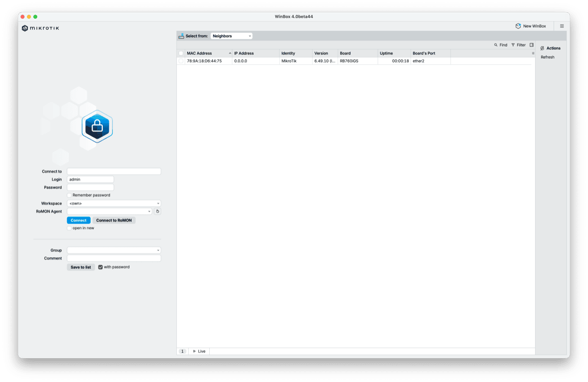Click the printer icon beside Select from

coord(181,35)
